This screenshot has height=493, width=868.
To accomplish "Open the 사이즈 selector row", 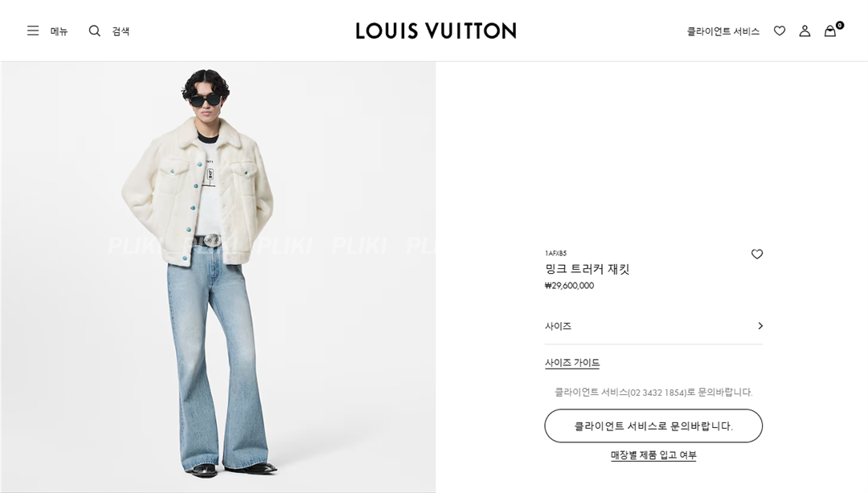I will tap(653, 326).
